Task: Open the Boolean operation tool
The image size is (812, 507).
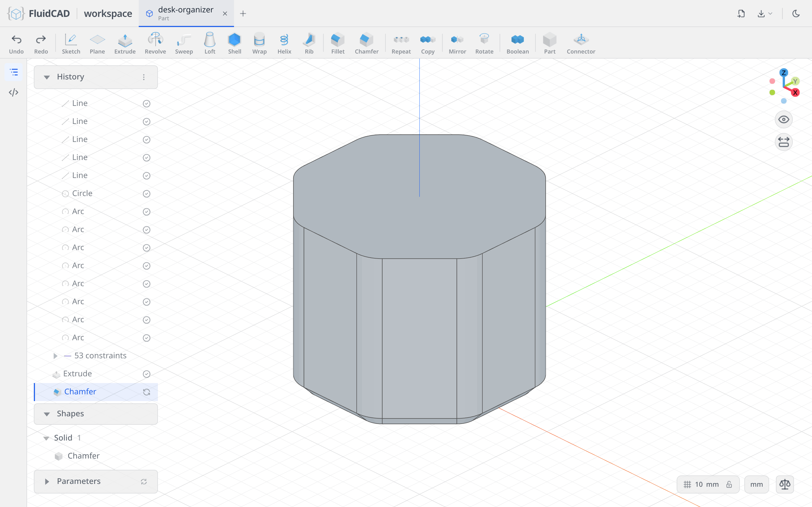Action: pyautogui.click(x=517, y=43)
